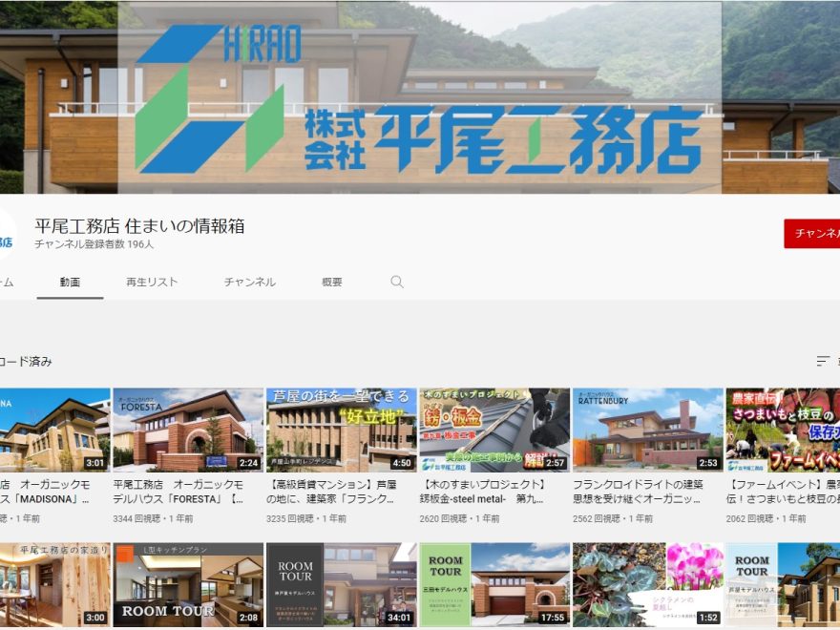Open the さつまいもと枝豆 farm event thumbnail
The width and height of the screenshot is (840, 630).
[x=783, y=430]
